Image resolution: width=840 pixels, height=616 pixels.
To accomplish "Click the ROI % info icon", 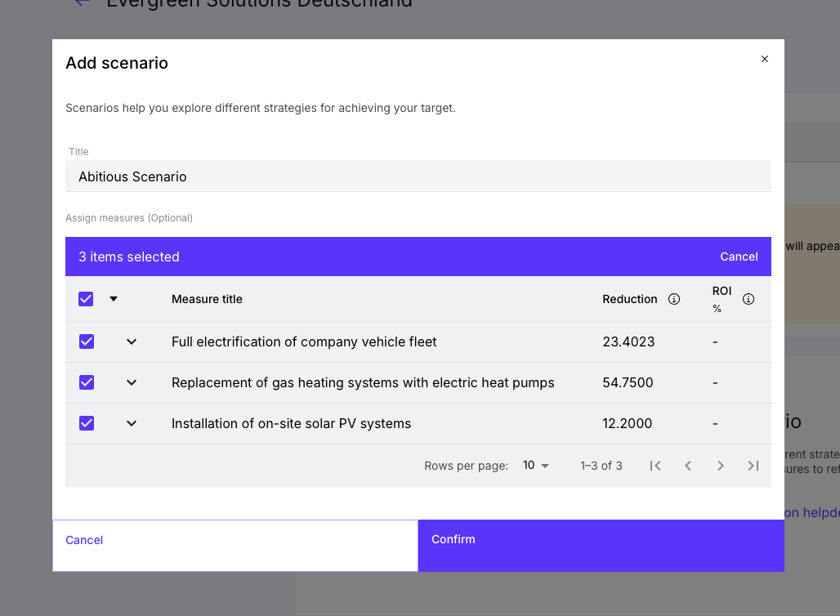I will tap(748, 299).
